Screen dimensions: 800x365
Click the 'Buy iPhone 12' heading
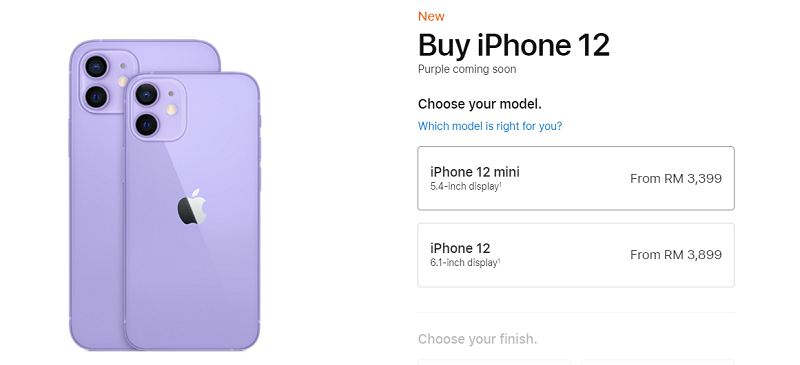514,45
